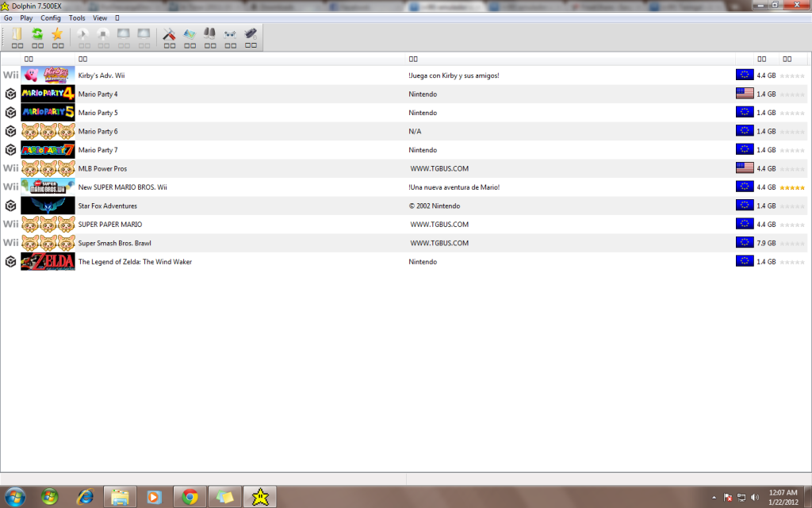812x508 pixels.
Task: Open Windows Explorer folder taskbar icon
Action: [x=120, y=497]
